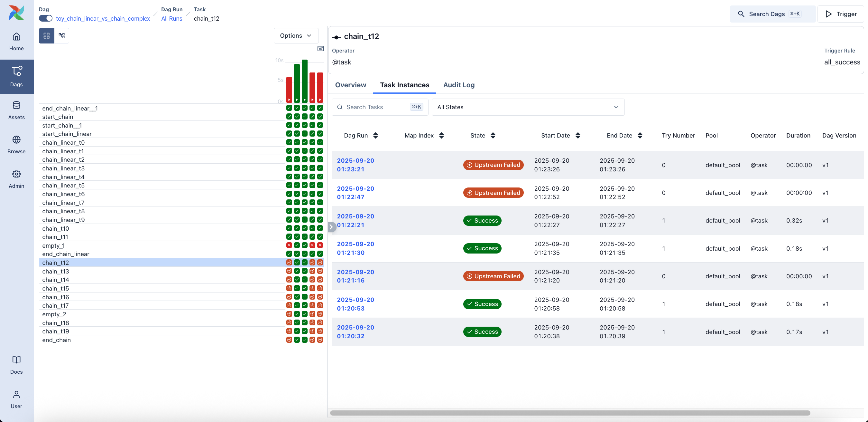Viewport: 868px width, 422px height.
Task: Switch to graph view of the dag
Action: pos(61,35)
